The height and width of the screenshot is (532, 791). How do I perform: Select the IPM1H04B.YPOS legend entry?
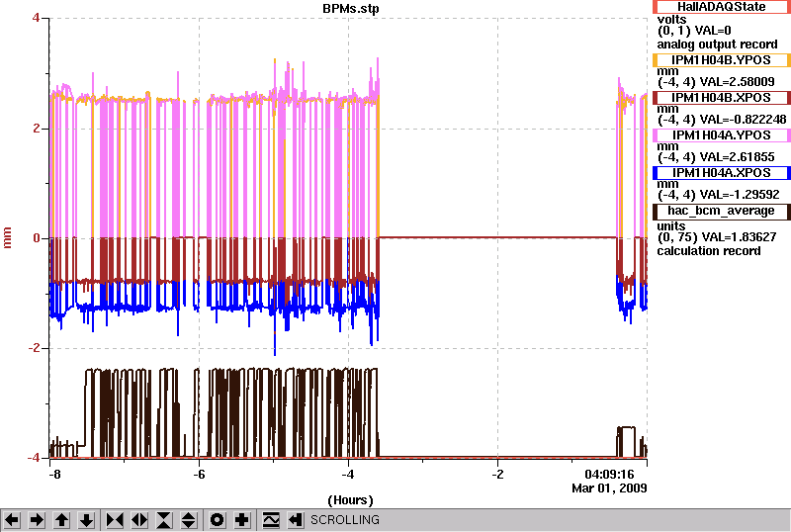[722, 60]
